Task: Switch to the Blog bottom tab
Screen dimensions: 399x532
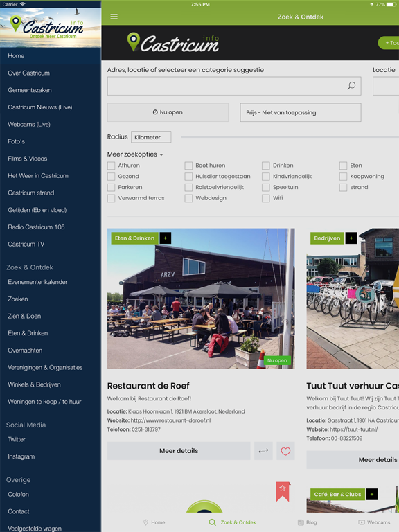Action: (x=307, y=522)
